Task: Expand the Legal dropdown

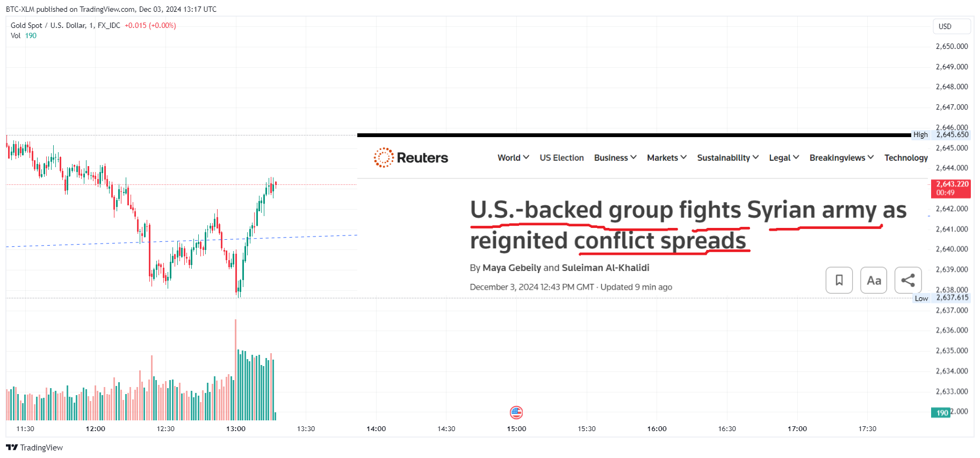Action: [784, 158]
